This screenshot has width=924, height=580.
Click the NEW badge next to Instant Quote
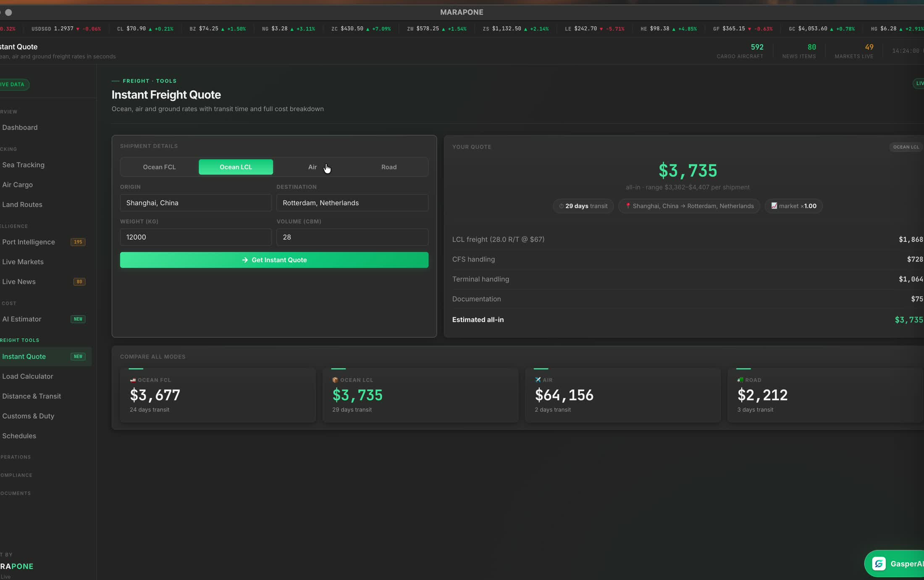pyautogui.click(x=78, y=357)
